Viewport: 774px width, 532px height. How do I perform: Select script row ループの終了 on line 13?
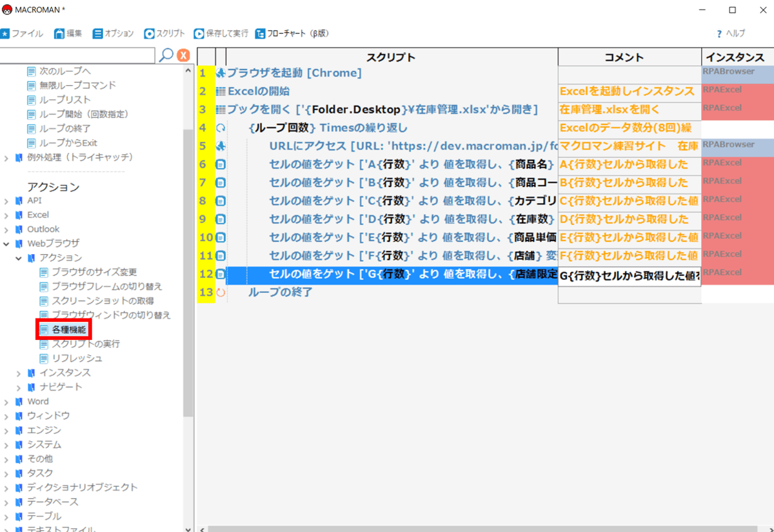[392, 292]
